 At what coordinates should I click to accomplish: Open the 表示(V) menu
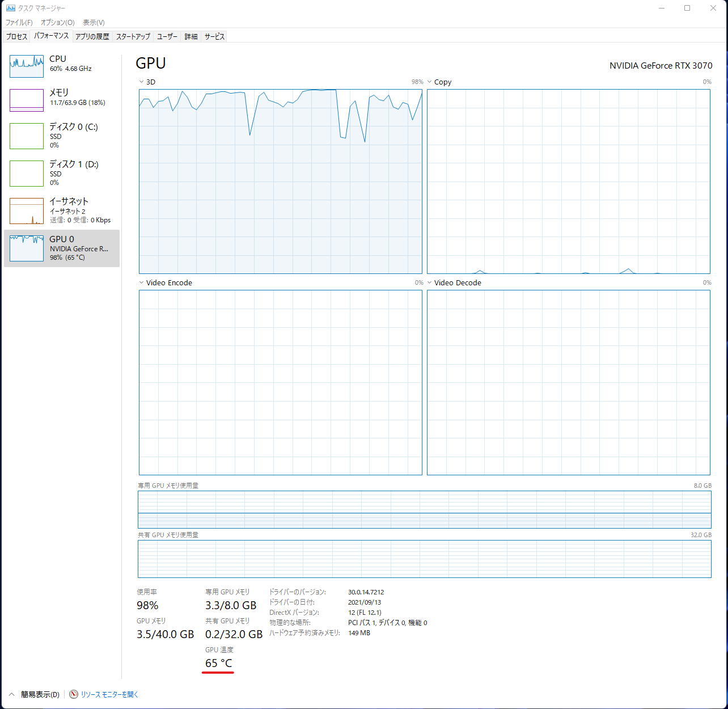tap(94, 23)
